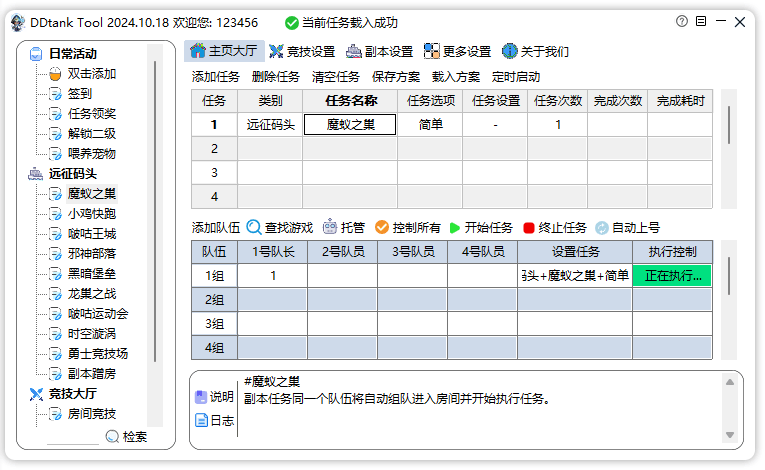Click the red 终止任务 stop icon
Image resolution: width=765 pixels, height=470 pixels.
[x=528, y=228]
